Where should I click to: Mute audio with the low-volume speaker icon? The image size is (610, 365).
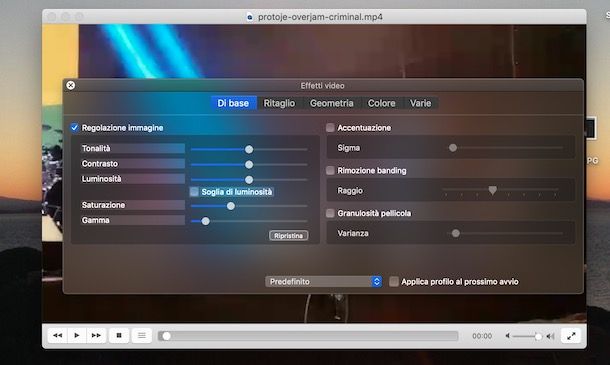(507, 336)
